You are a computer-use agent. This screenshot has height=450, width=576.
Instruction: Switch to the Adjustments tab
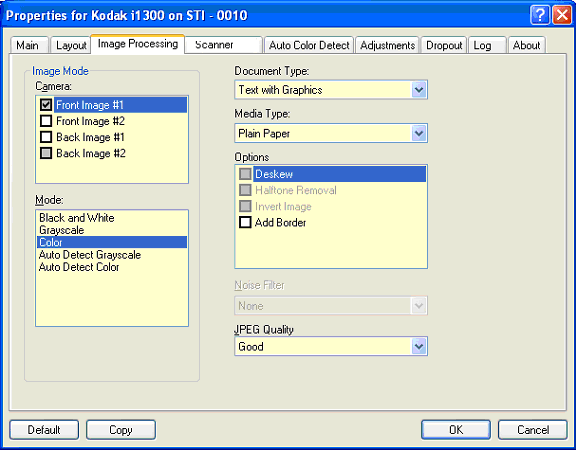click(x=387, y=45)
